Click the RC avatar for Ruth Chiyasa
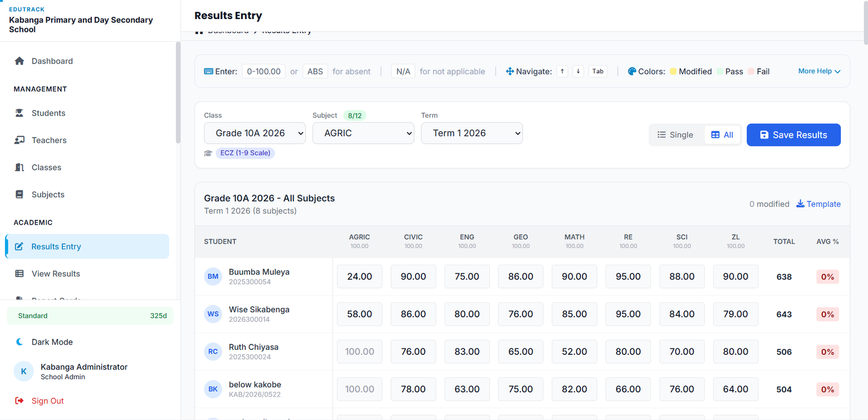This screenshot has height=420, width=868. (213, 351)
